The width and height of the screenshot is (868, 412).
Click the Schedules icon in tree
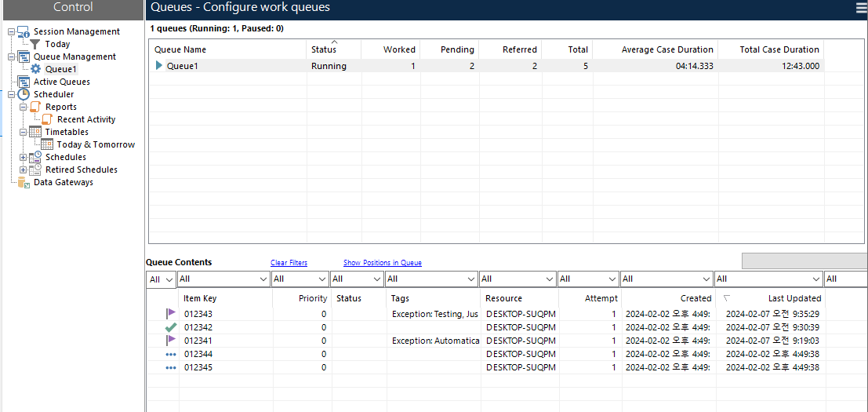pos(35,157)
